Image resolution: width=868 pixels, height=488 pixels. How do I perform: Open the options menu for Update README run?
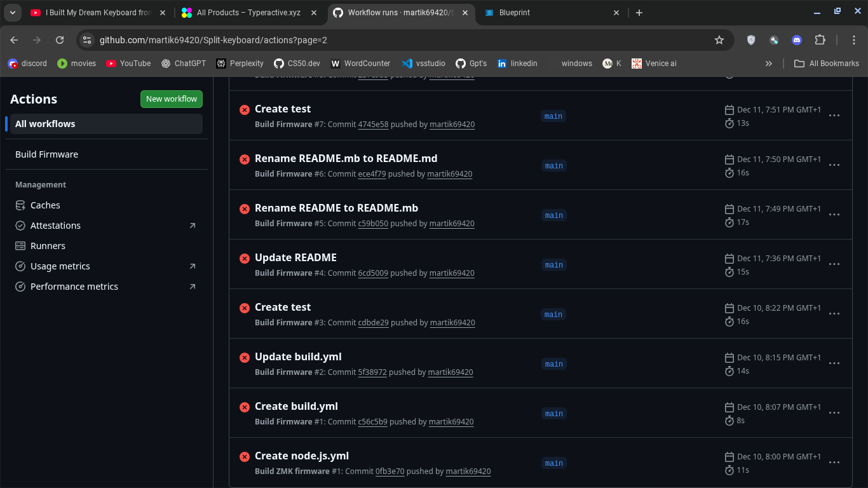pyautogui.click(x=834, y=264)
